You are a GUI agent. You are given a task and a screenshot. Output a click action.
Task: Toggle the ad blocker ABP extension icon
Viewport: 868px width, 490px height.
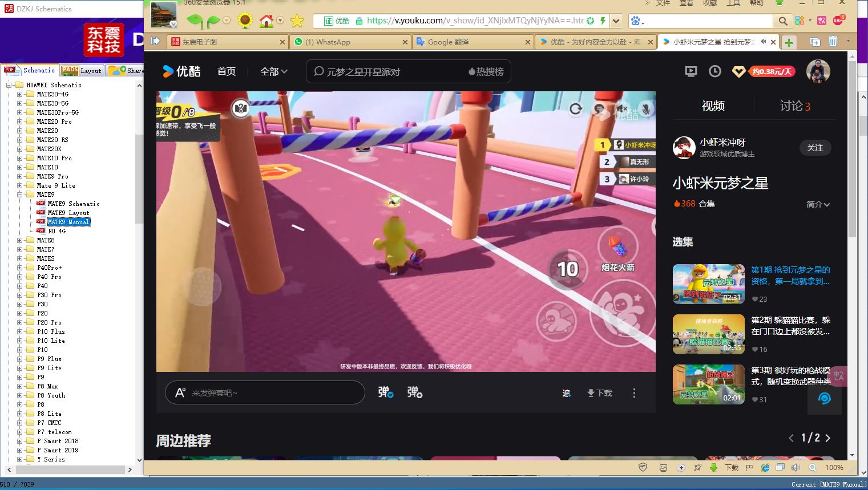pos(838,21)
